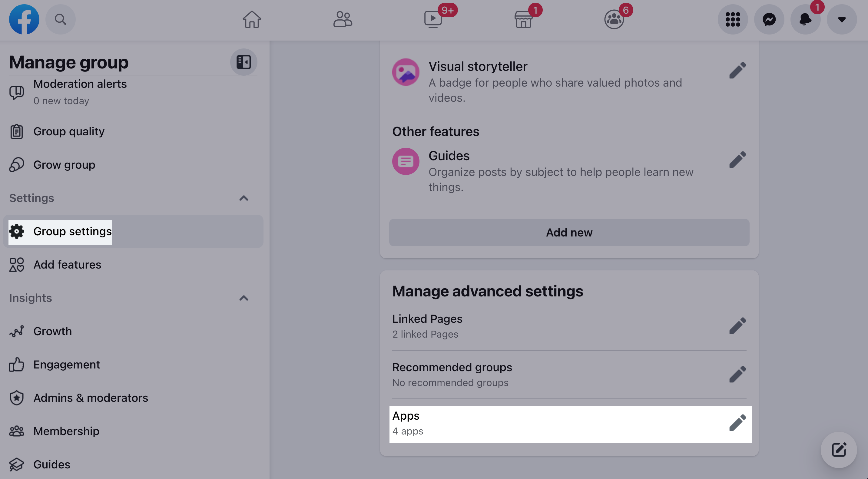This screenshot has width=868, height=479.
Task: Collapse the Manage group sidebar
Action: (244, 62)
